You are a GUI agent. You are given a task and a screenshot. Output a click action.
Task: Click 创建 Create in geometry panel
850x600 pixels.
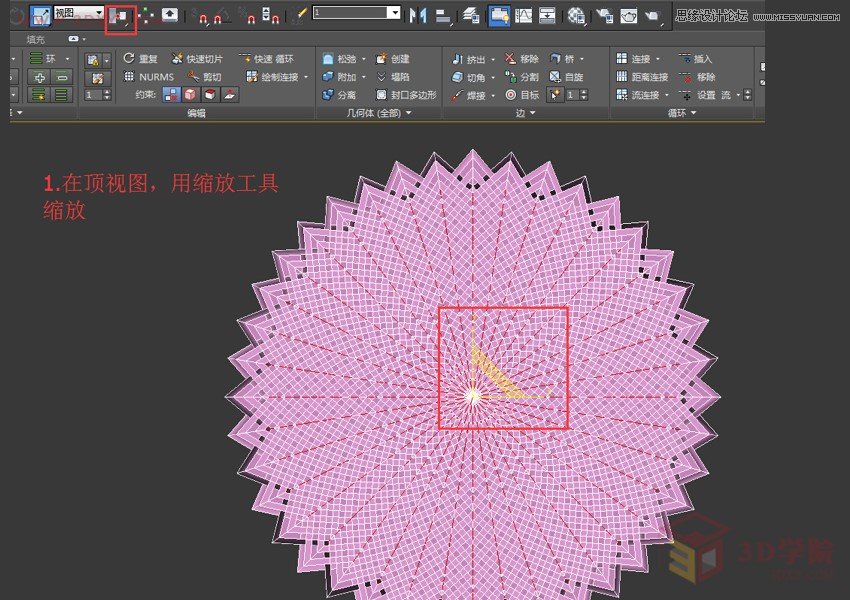tap(392, 59)
